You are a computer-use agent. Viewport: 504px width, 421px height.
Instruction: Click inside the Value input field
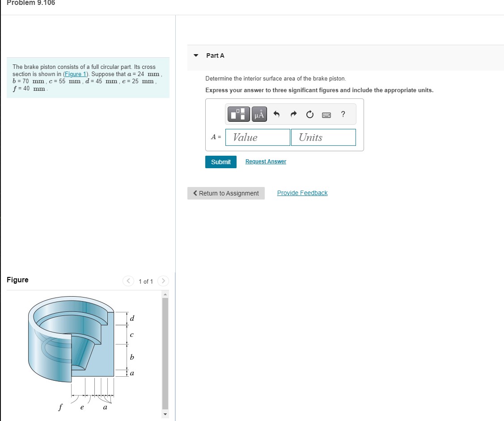(x=257, y=137)
